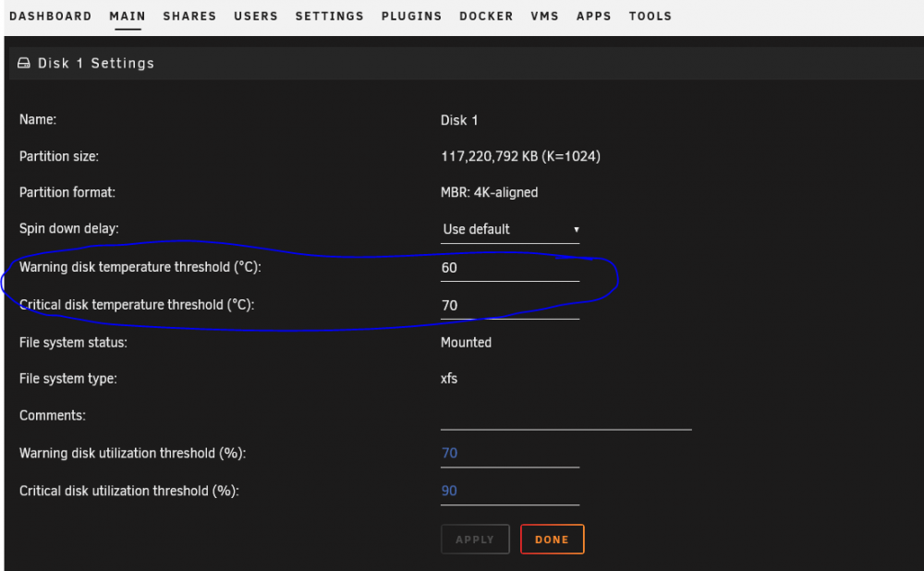Viewport: 924px width, 571px height.
Task: Open the Plugins tab
Action: (411, 16)
